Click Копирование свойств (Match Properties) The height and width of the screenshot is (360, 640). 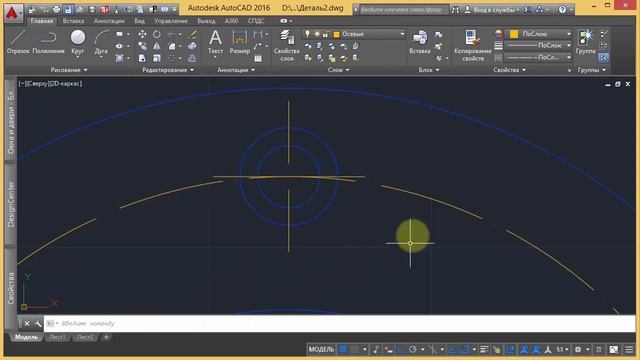tap(473, 45)
